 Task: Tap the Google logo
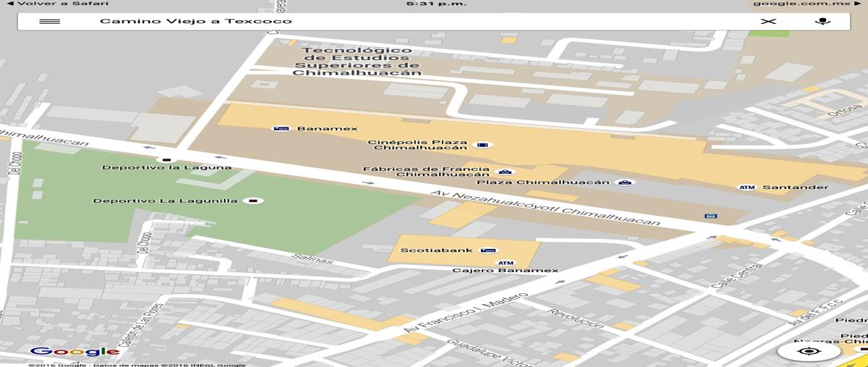(75, 352)
